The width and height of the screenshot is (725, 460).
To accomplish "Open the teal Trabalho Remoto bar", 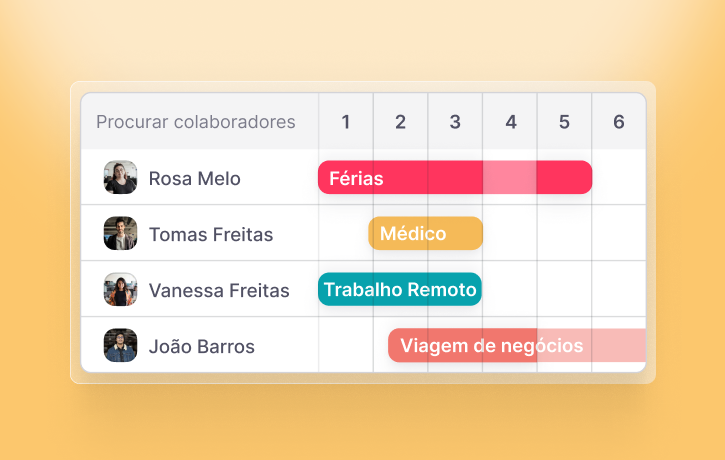I will (x=400, y=290).
